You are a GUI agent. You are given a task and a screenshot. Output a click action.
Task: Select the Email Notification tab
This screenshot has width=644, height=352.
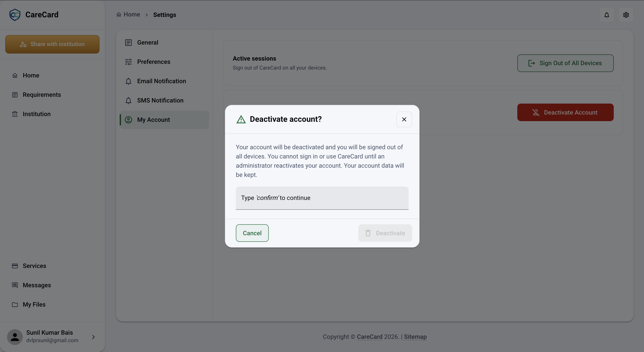(x=164, y=81)
